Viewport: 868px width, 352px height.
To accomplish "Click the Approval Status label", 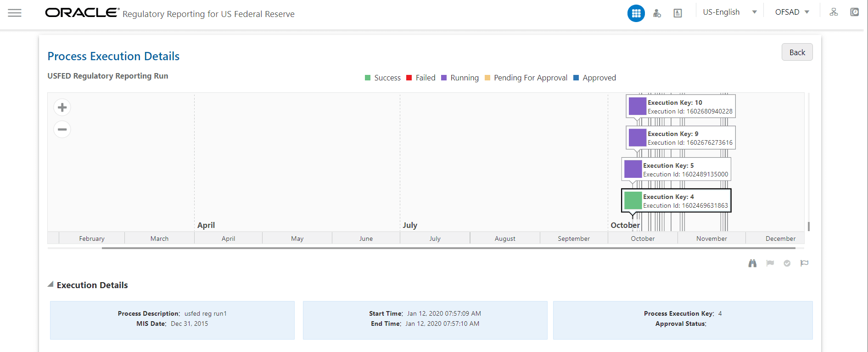I will [x=681, y=324].
